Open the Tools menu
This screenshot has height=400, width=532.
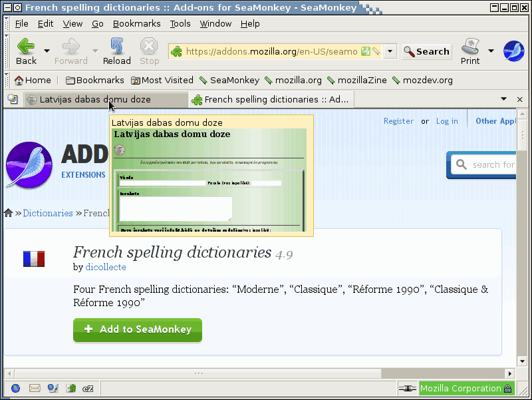[180, 24]
